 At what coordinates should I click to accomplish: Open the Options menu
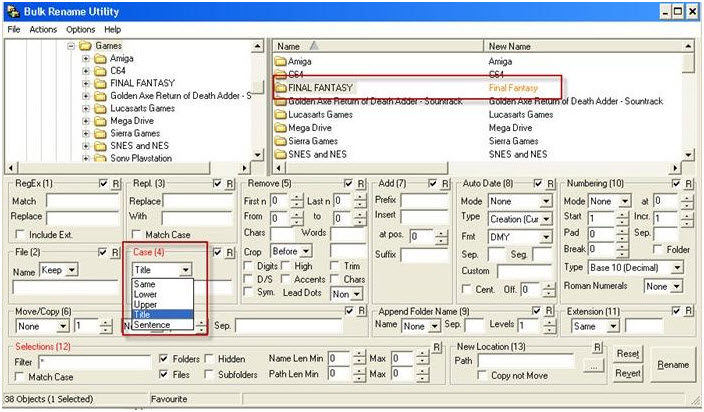pyautogui.click(x=81, y=30)
